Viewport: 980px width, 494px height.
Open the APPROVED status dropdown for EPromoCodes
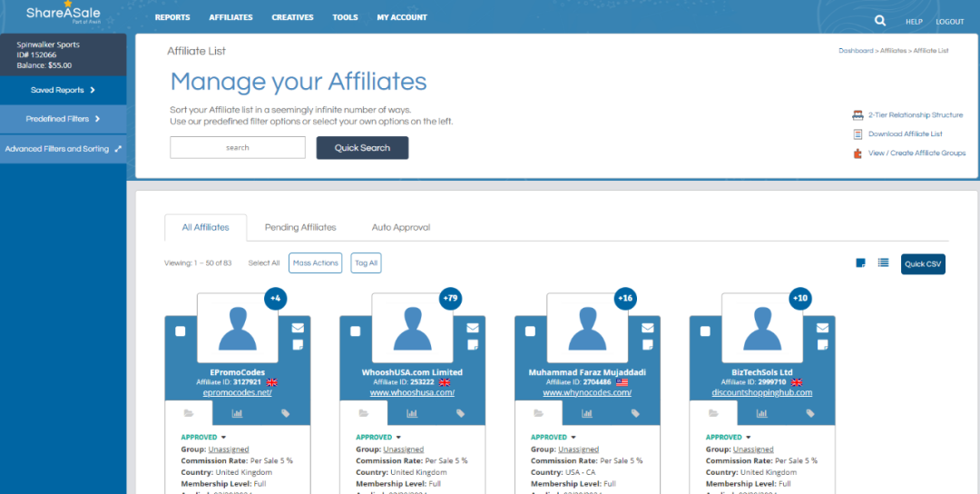(x=221, y=438)
